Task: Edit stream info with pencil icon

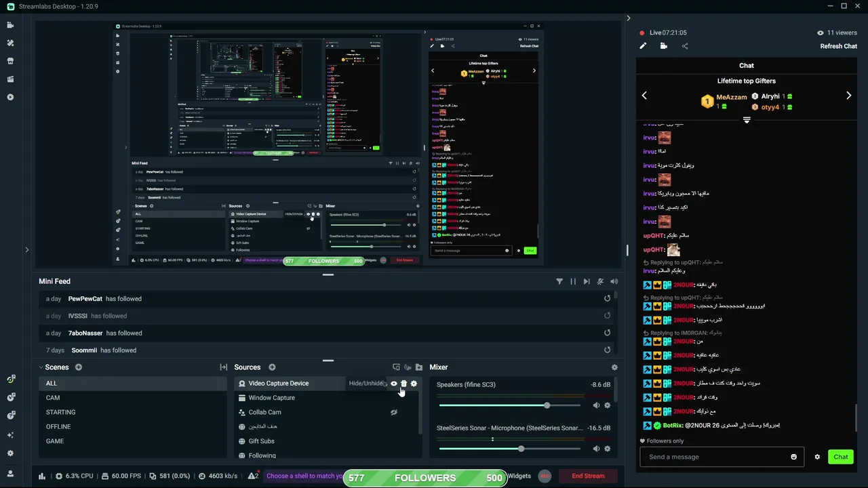Action: (x=643, y=46)
